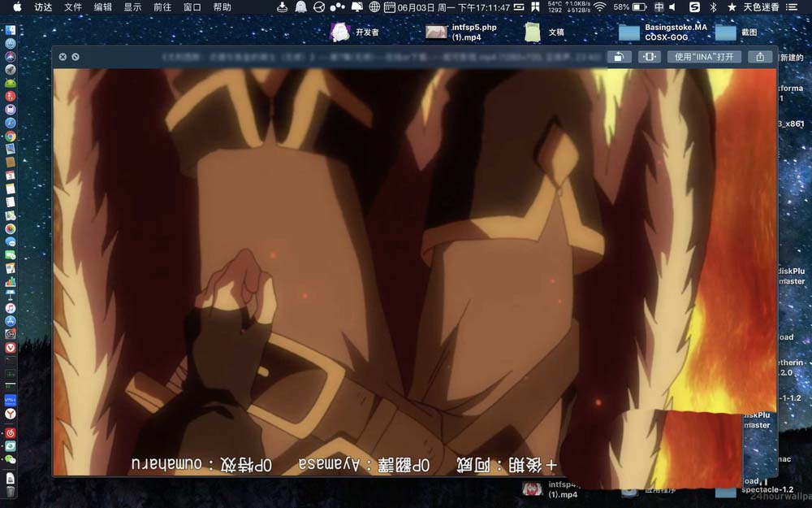Screen dimensions: 812x508
Task: Open Vivaldi browser from the Dock
Action: click(x=11, y=347)
